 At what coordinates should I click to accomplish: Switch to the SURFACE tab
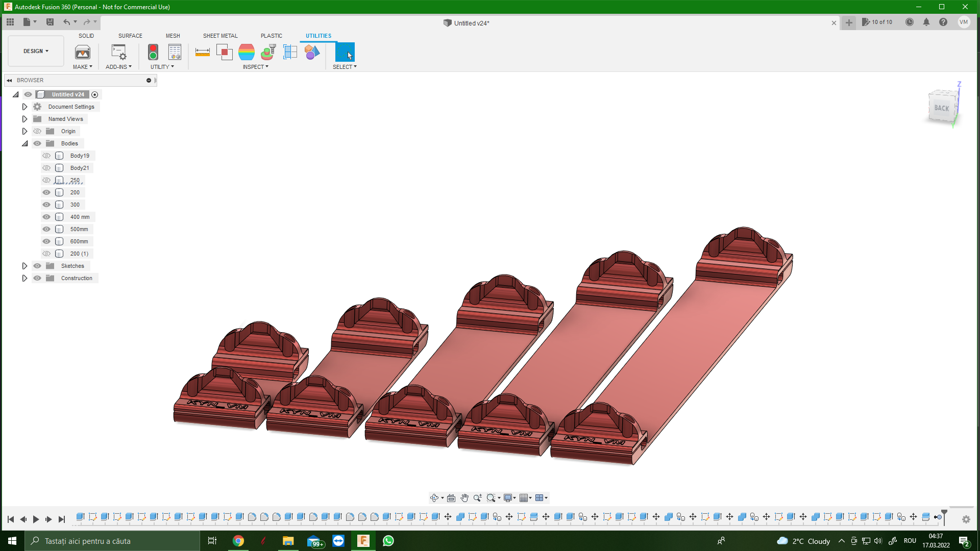(130, 36)
